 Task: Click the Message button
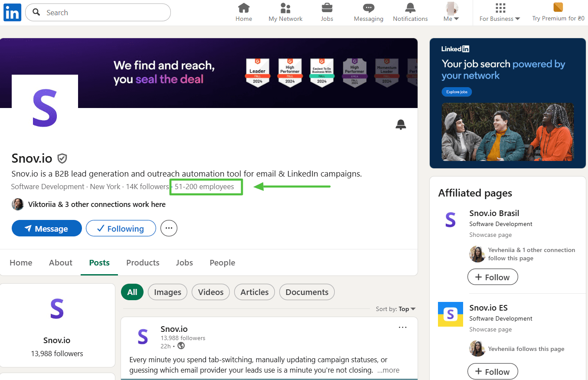click(47, 229)
